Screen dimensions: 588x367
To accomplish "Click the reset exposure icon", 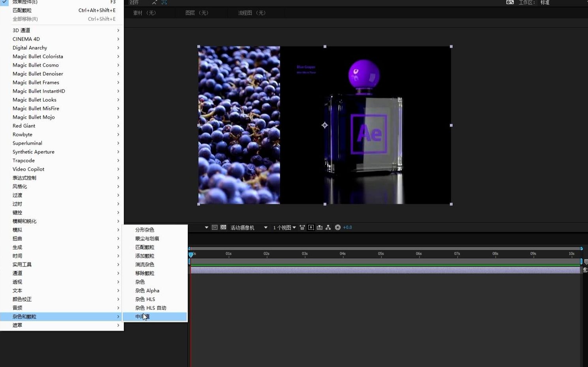I will coord(338,227).
